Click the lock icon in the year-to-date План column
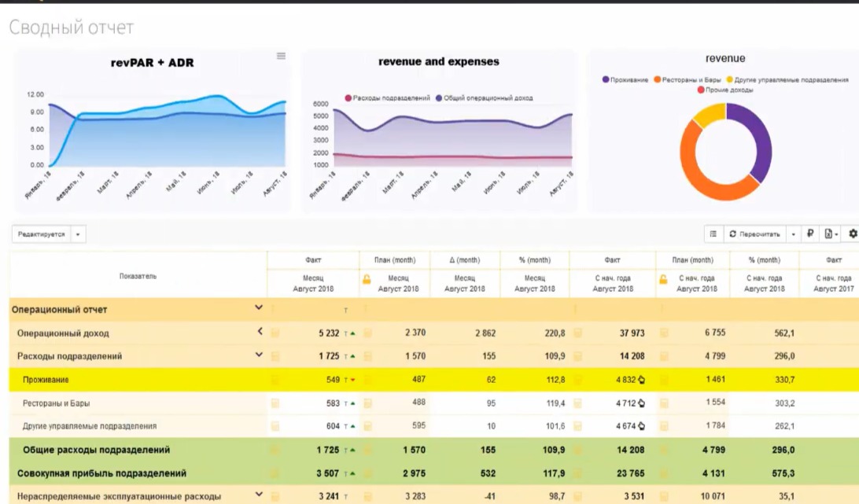 (x=662, y=278)
